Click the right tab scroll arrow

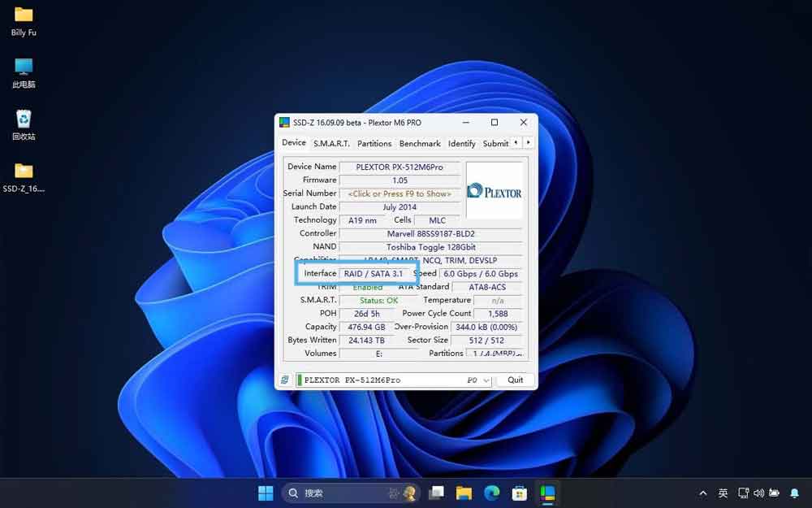[528, 142]
